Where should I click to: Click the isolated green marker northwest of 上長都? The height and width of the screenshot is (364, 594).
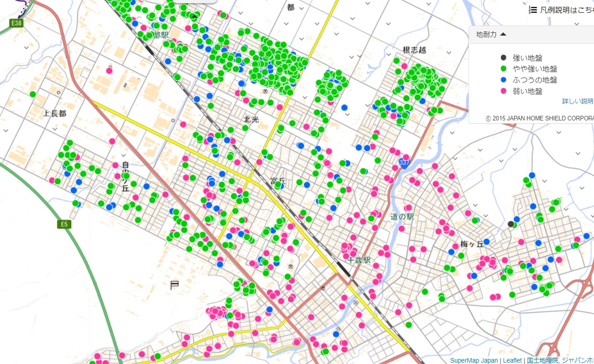coord(33,94)
